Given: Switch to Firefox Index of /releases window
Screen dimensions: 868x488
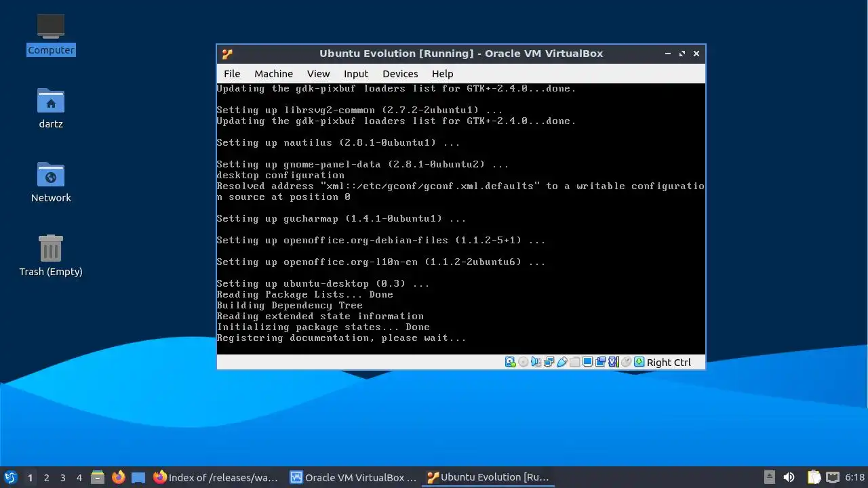Looking at the screenshot, I should [x=216, y=477].
